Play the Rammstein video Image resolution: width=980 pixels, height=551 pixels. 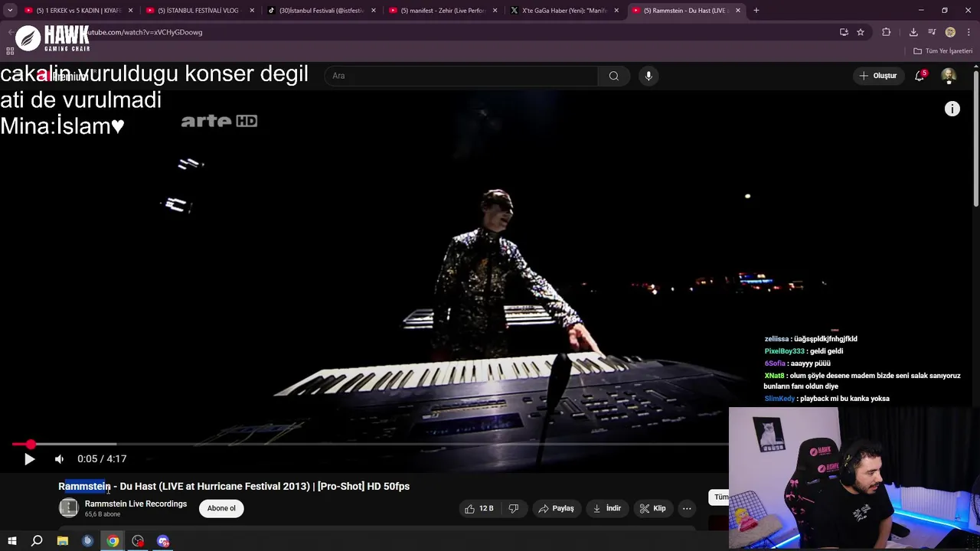pyautogui.click(x=29, y=459)
